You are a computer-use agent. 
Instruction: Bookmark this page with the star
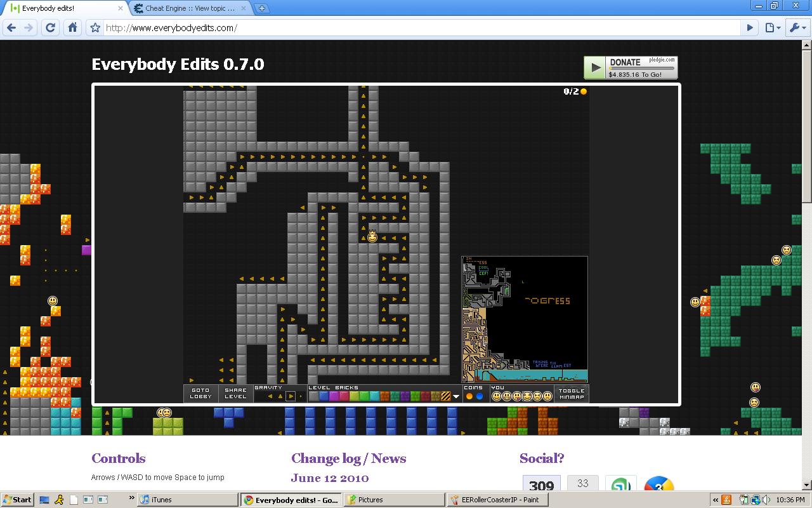tap(95, 27)
